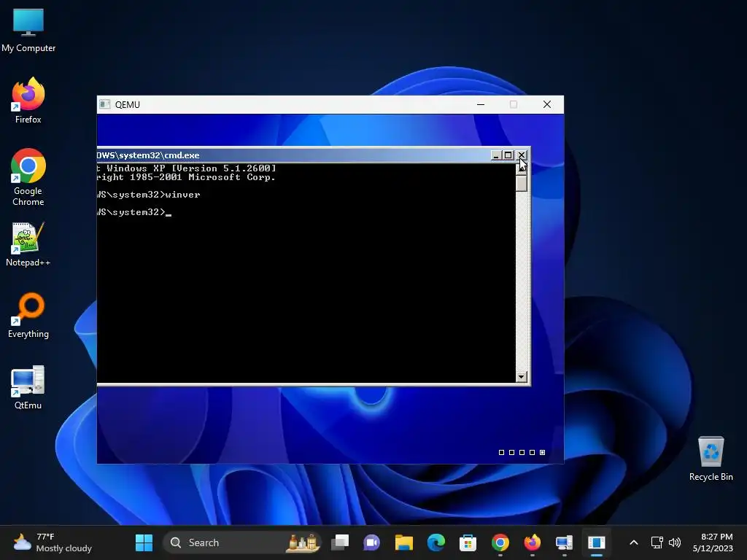This screenshot has width=747, height=560.
Task: Open the Windows Start menu
Action: 144,542
